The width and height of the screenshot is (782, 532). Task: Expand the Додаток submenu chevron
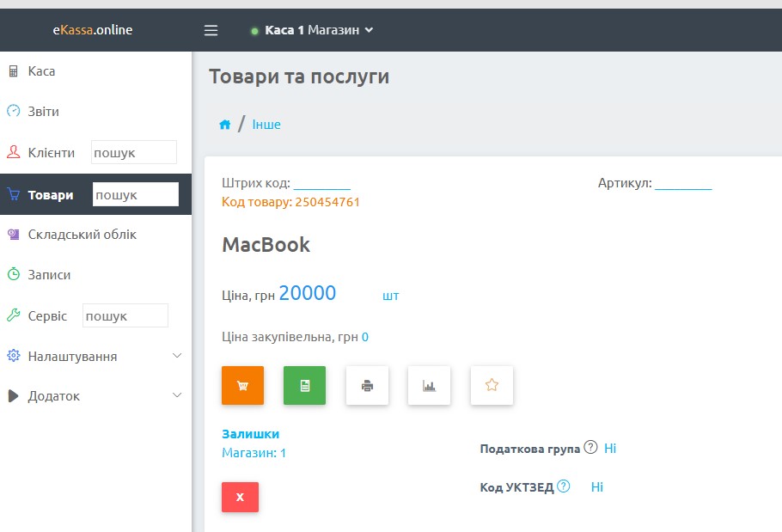[x=177, y=394]
